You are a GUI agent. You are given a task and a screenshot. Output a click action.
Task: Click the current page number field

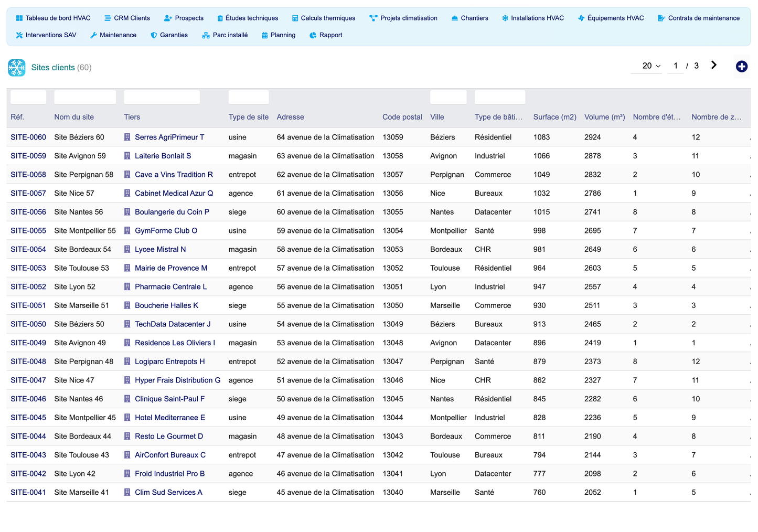click(676, 66)
